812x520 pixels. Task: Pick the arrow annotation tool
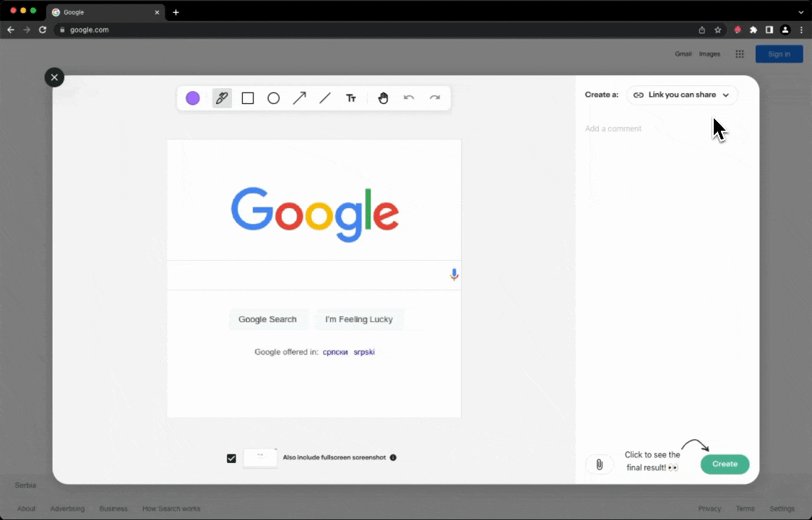pyautogui.click(x=299, y=98)
